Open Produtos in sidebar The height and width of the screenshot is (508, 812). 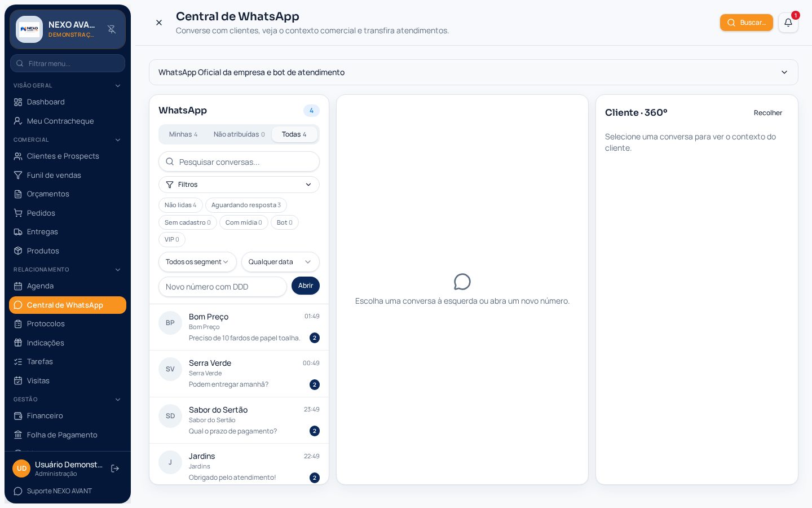click(68, 251)
